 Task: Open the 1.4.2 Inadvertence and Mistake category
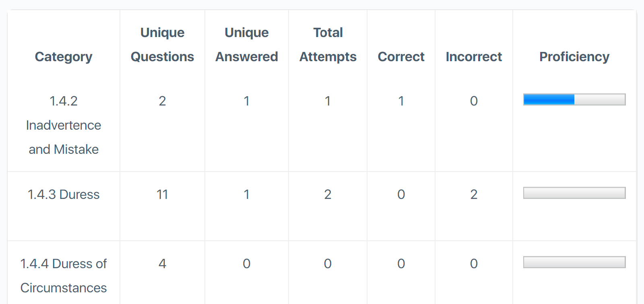(x=64, y=125)
